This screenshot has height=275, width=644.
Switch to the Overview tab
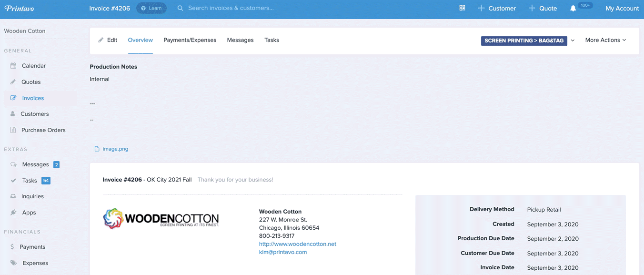[141, 40]
